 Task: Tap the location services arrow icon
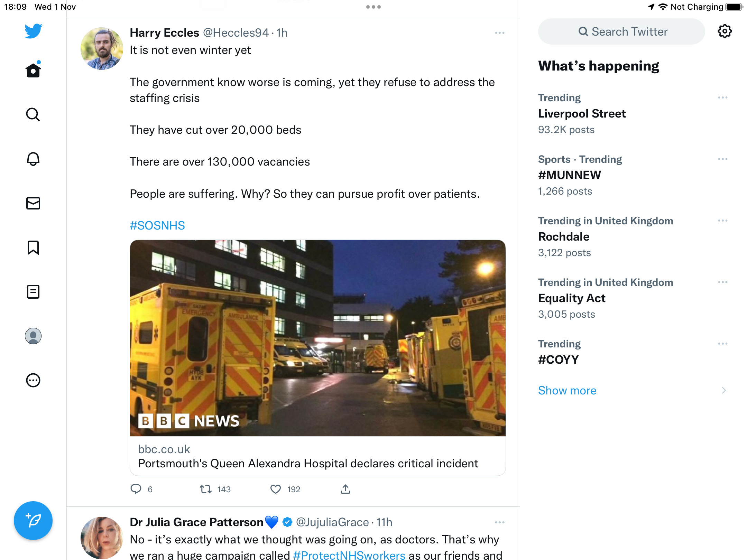651,7
